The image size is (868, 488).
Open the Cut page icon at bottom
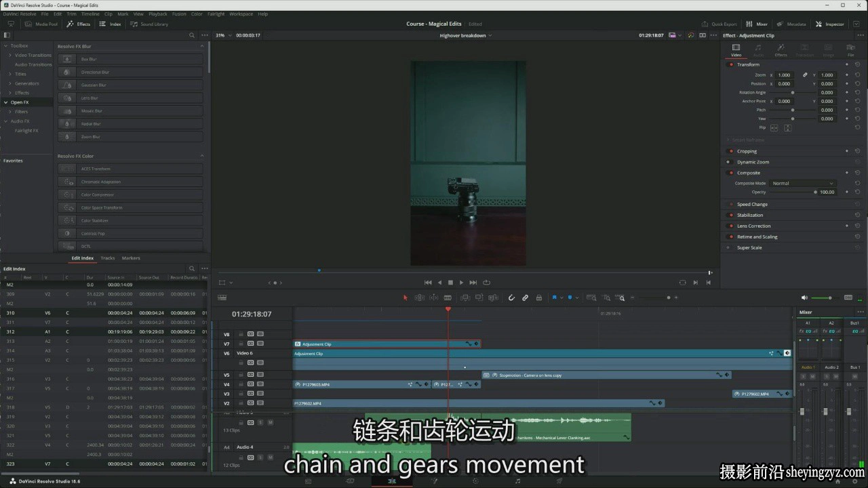[x=350, y=481]
